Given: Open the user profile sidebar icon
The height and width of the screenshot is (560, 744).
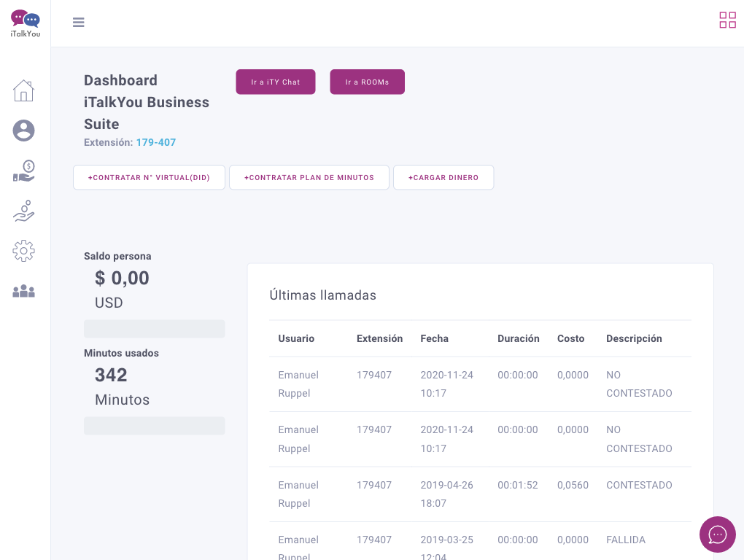Looking at the screenshot, I should 24,131.
